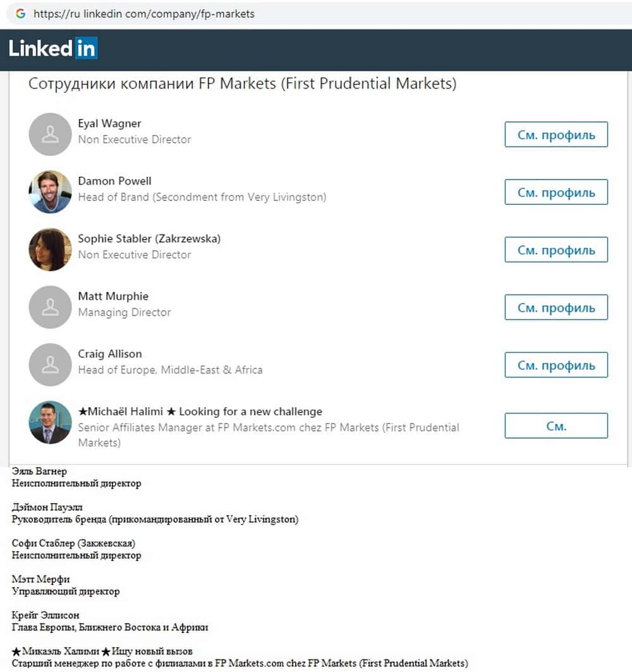Open the Eyal Wagner name link
The image size is (632, 672).
tap(109, 123)
